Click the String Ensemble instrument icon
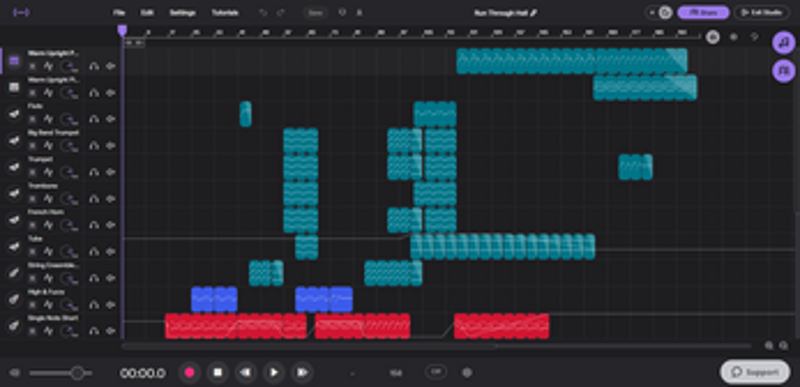The width and height of the screenshot is (800, 387). [x=14, y=273]
